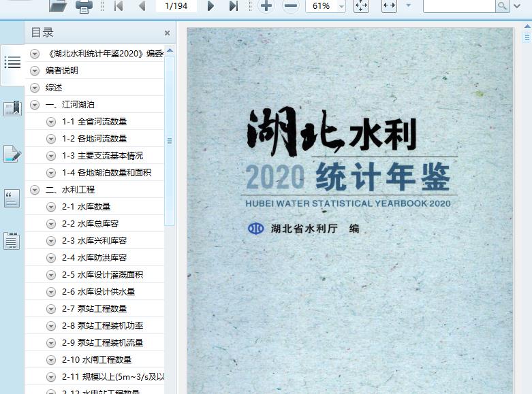Open the dropdown arrow beside fit-width
Image resolution: width=532 pixels, height=394 pixels.
409,5
